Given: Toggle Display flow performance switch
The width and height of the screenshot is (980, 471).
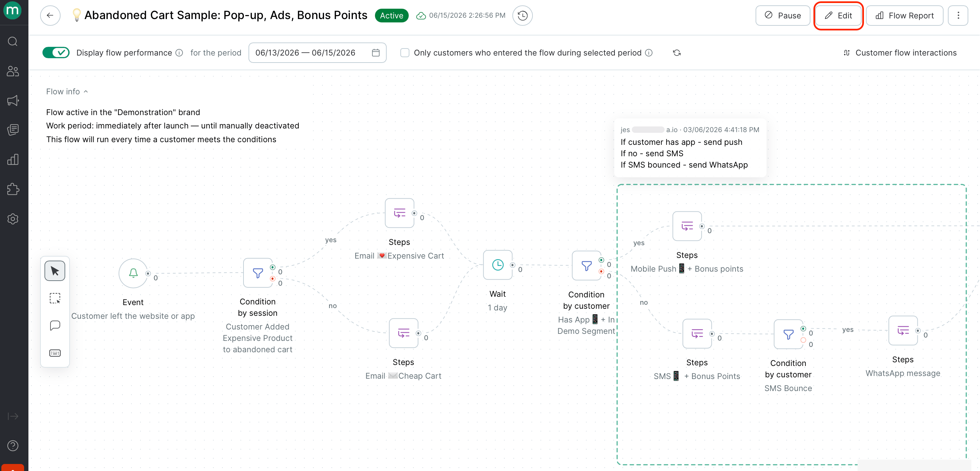Looking at the screenshot, I should point(56,53).
